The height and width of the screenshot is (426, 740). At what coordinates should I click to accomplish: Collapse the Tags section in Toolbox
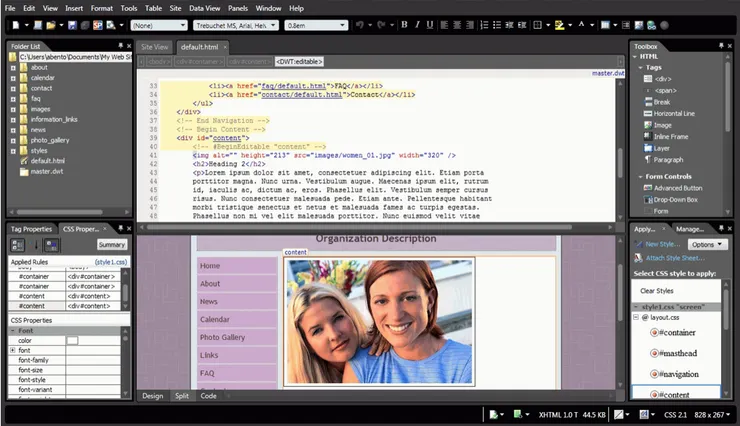640,67
